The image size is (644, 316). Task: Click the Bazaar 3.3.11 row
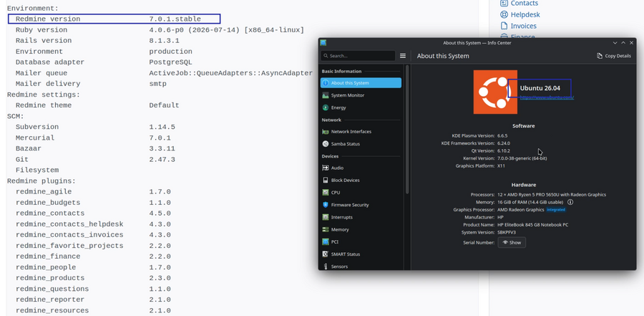[x=95, y=148]
